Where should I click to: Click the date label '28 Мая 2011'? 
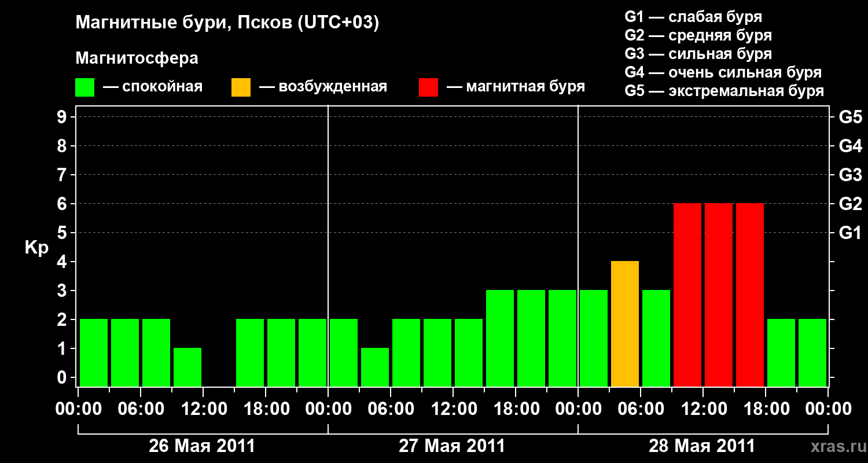coord(702,446)
